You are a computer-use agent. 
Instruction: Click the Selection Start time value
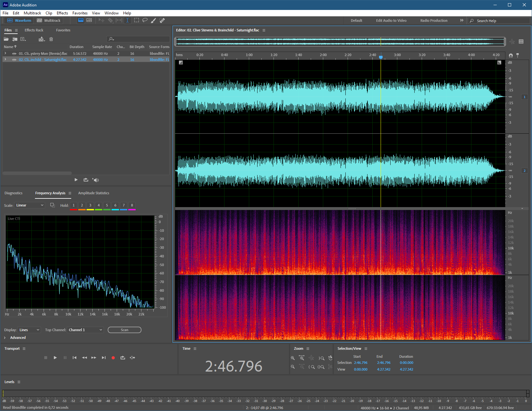(x=360, y=363)
